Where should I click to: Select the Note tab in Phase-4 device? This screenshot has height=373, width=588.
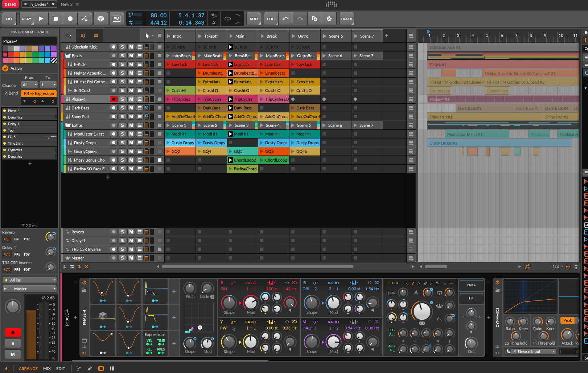click(x=471, y=285)
